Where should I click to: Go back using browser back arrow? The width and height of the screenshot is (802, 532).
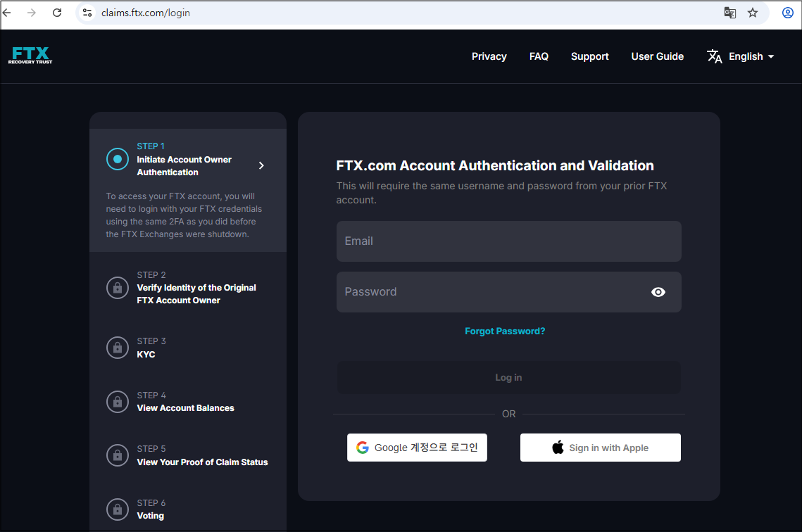tap(6, 13)
